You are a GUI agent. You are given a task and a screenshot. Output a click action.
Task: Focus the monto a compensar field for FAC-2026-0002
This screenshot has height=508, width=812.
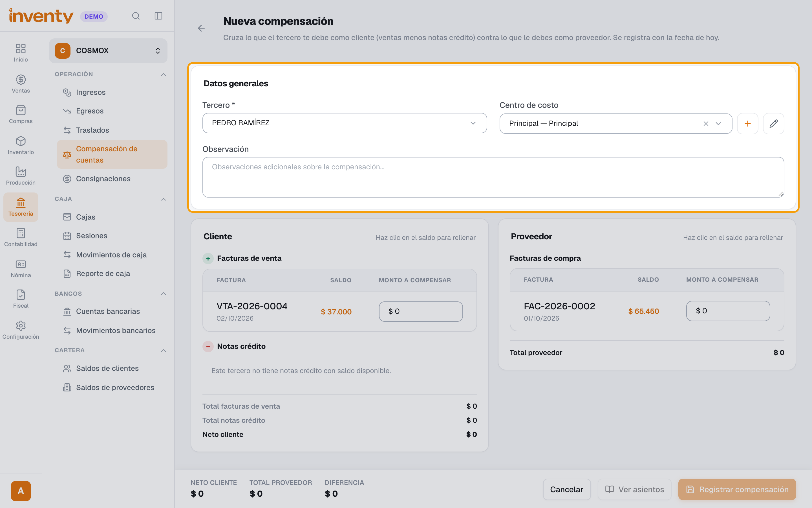pyautogui.click(x=728, y=311)
